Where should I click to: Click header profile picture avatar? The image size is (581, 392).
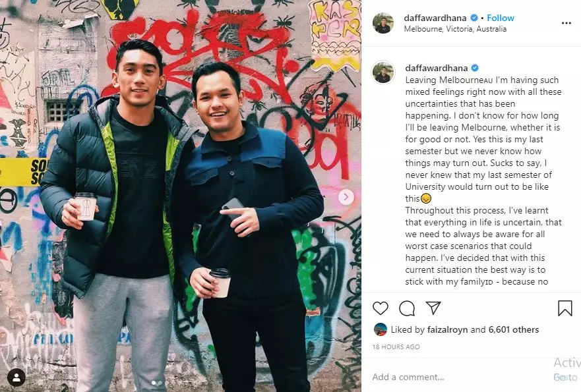point(383,23)
